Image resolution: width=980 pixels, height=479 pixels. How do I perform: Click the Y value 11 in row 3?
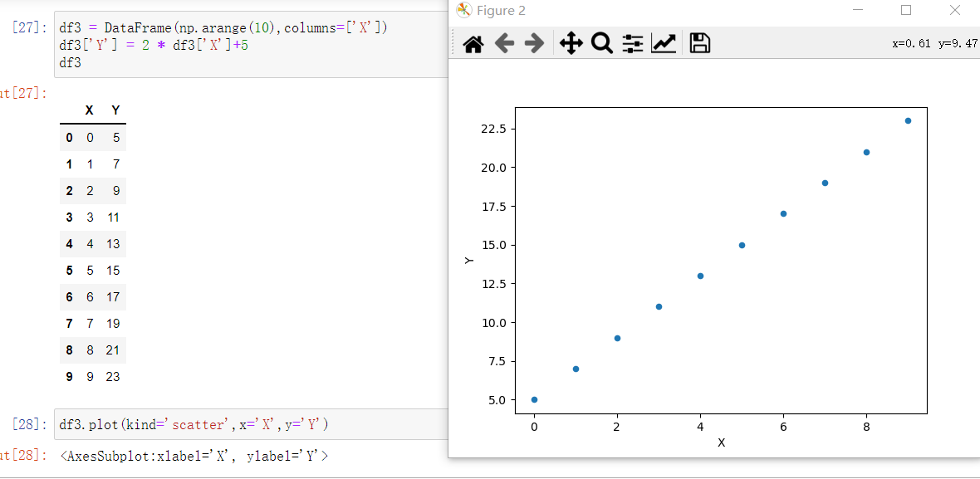113,218
